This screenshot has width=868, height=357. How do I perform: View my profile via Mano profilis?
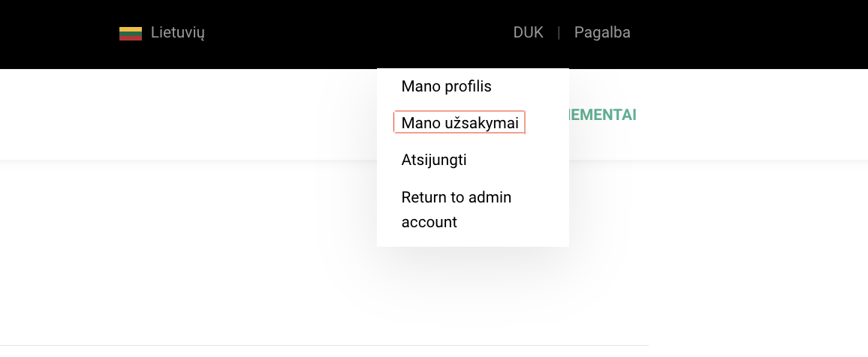coord(446,86)
